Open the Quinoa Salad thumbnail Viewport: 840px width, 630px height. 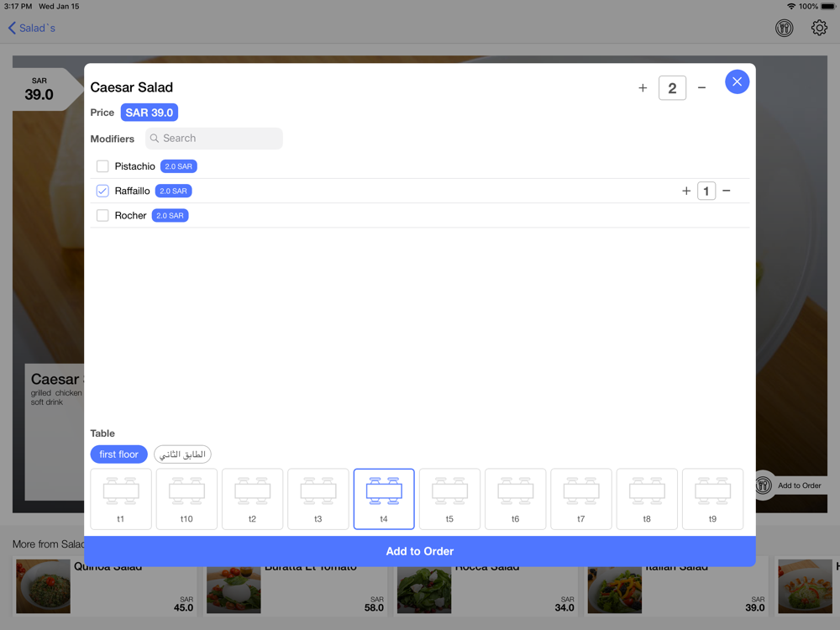pos(44,586)
